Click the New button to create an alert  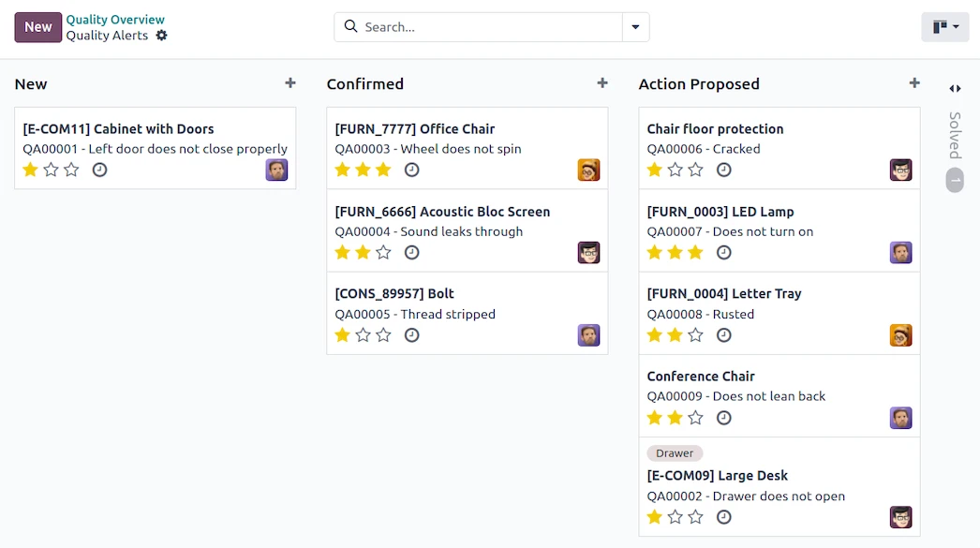[37, 27]
